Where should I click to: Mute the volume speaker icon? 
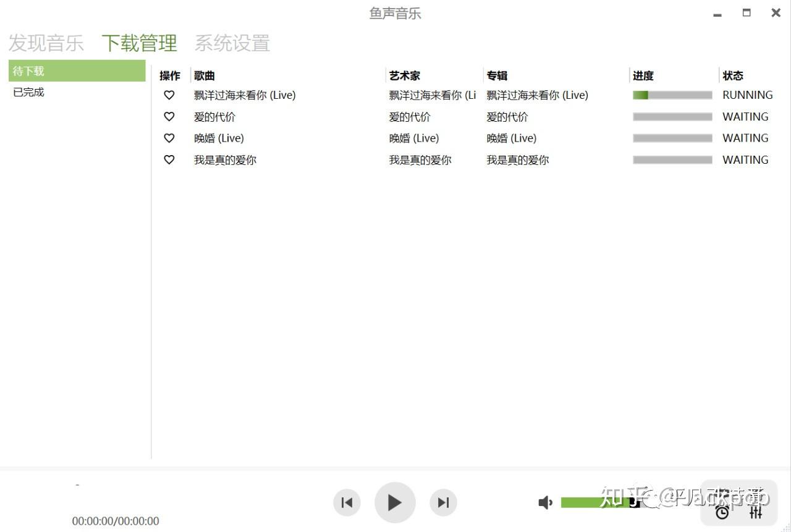coord(545,503)
